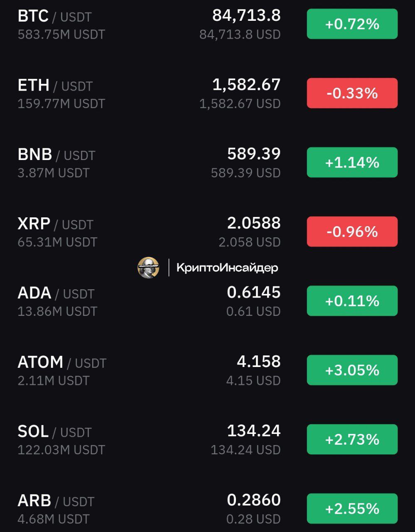The width and height of the screenshot is (415, 532).
Task: Click the BNB +1.14% change badge
Action: click(352, 163)
